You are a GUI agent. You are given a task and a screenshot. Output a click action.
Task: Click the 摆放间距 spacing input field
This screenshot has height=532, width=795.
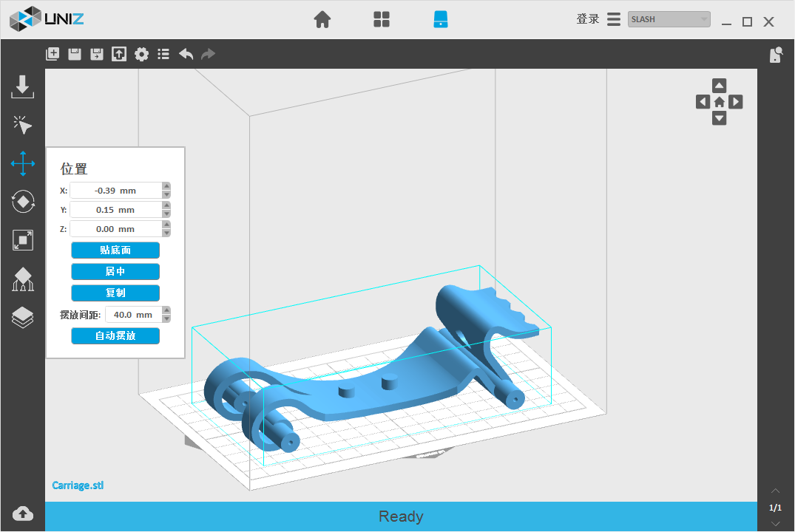click(133, 315)
